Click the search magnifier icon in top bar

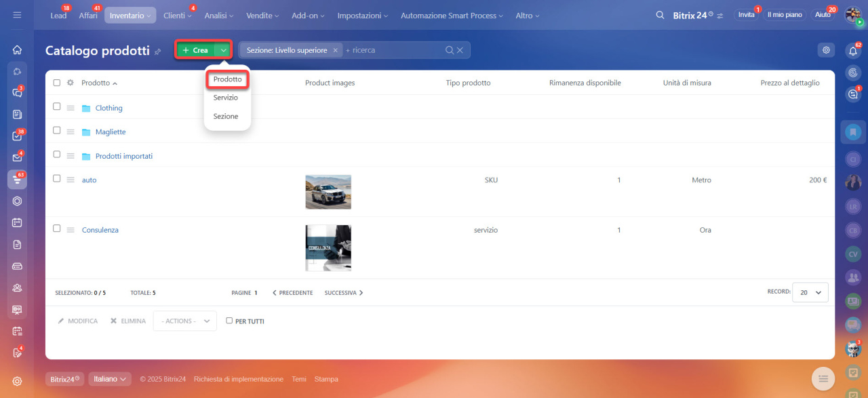pos(660,15)
